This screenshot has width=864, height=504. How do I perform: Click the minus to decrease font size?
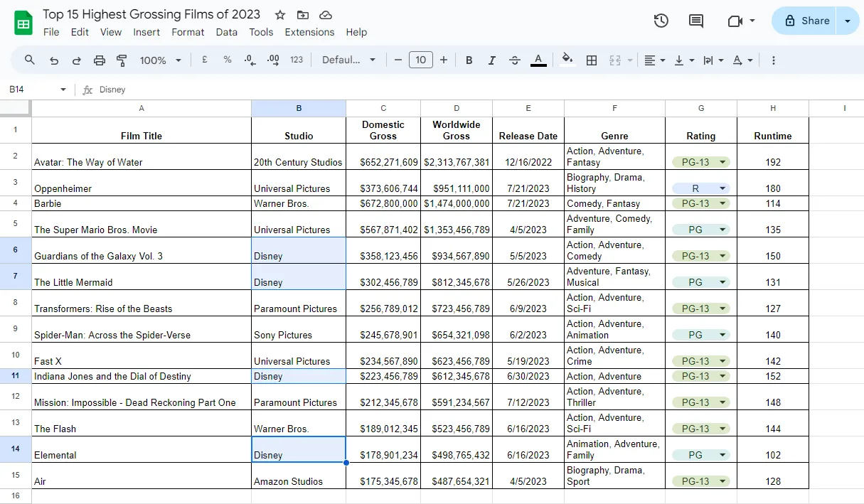tap(398, 60)
